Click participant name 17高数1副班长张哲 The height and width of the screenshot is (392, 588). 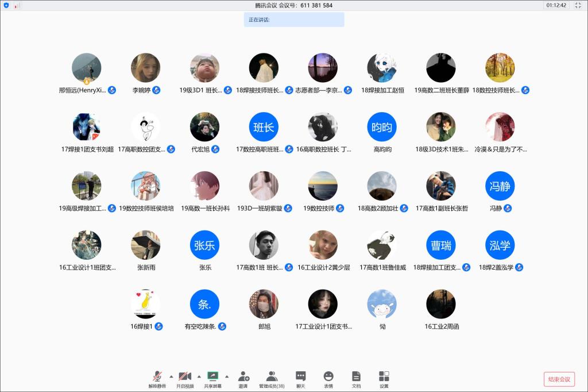click(442, 209)
